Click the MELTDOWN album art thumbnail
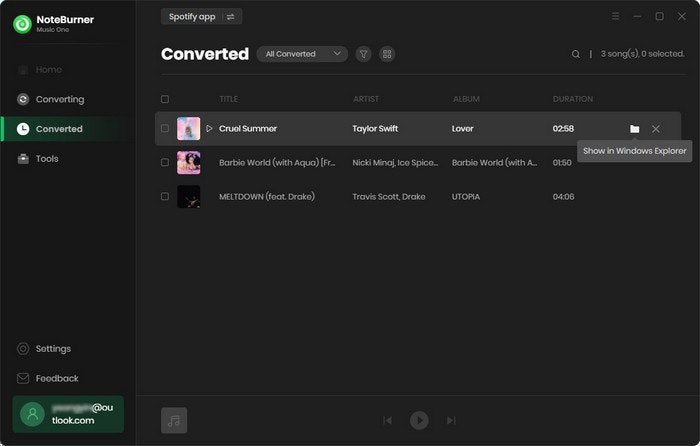Image resolution: width=700 pixels, height=446 pixels. (x=188, y=196)
